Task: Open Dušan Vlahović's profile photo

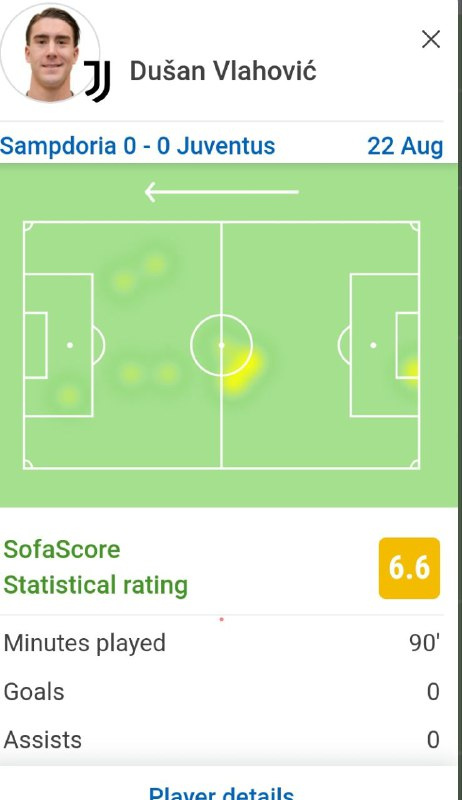Action: point(50,52)
